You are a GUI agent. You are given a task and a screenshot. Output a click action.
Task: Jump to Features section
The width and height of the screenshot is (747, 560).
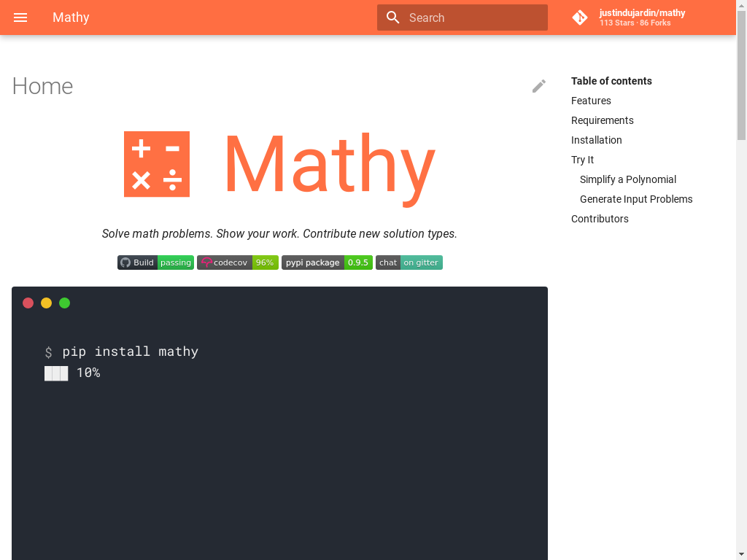click(591, 101)
